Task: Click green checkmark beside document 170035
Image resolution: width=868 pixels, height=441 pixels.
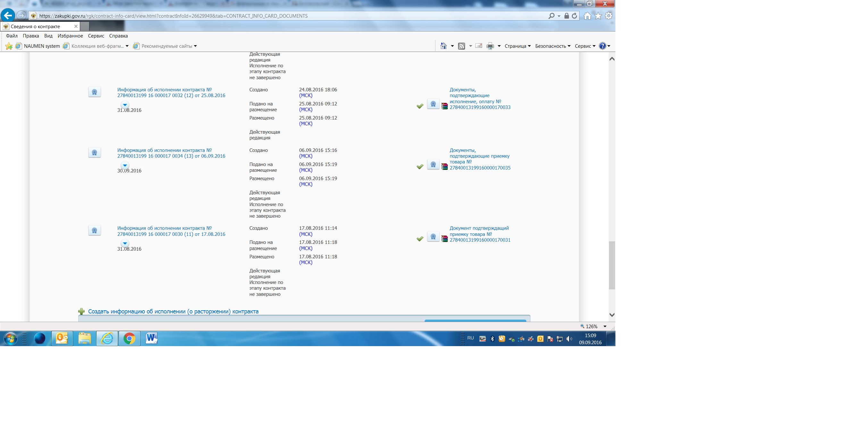Action: coord(420,167)
